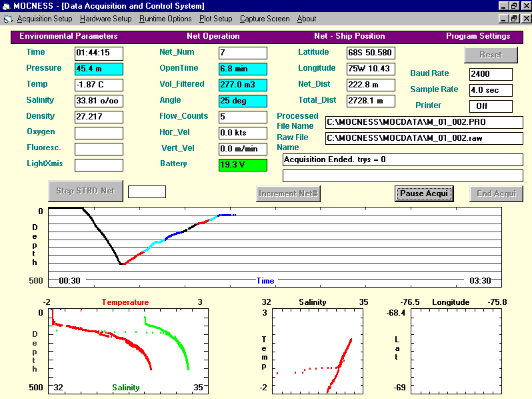Click the Longitude field showing 75W 10.43
The image size is (532, 399).
click(371, 69)
